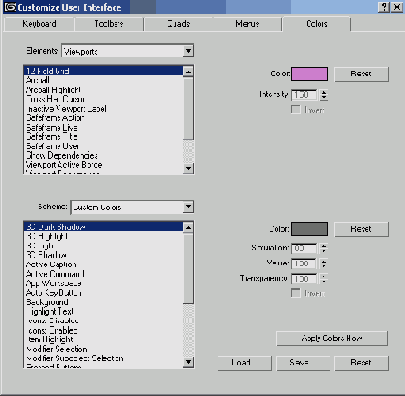Viewport: 405px width, 396px height.
Task: Click the Apply Colors Now button
Action: (332, 338)
